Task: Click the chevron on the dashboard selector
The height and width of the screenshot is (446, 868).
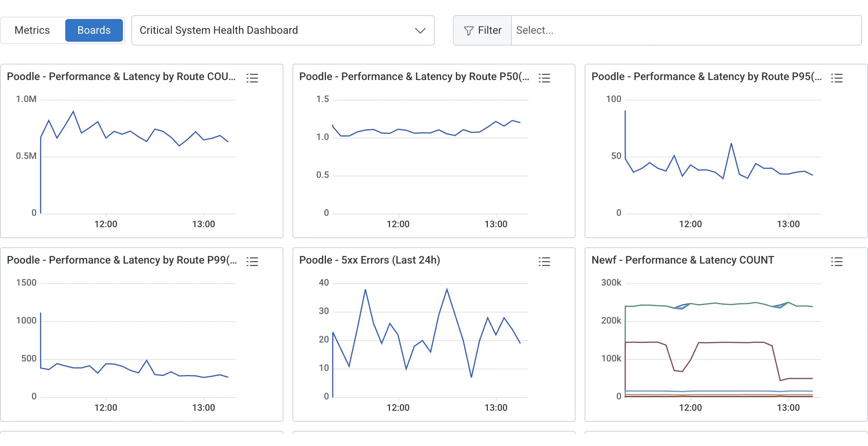Action: [420, 31]
